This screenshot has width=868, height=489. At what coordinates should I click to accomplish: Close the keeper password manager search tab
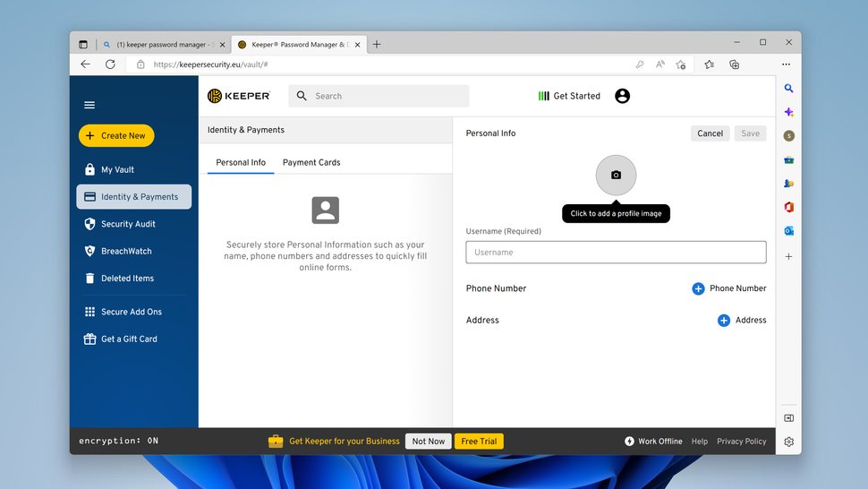pos(223,44)
